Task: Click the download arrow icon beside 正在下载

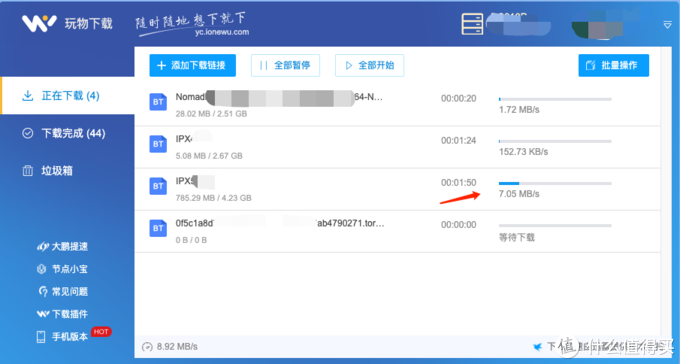Action: click(27, 95)
